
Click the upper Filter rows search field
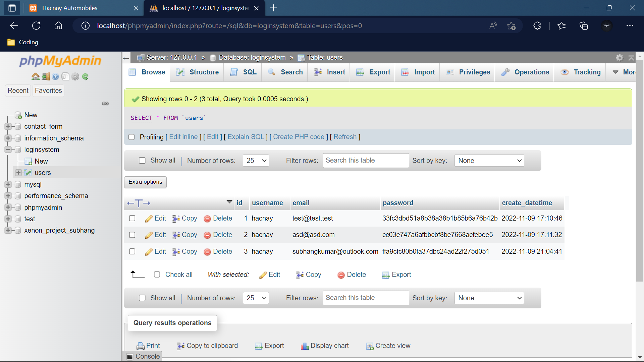point(366,161)
